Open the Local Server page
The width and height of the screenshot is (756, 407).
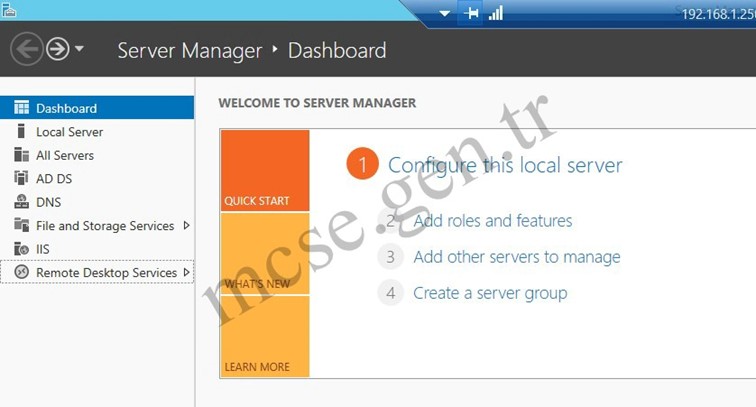coord(97,131)
